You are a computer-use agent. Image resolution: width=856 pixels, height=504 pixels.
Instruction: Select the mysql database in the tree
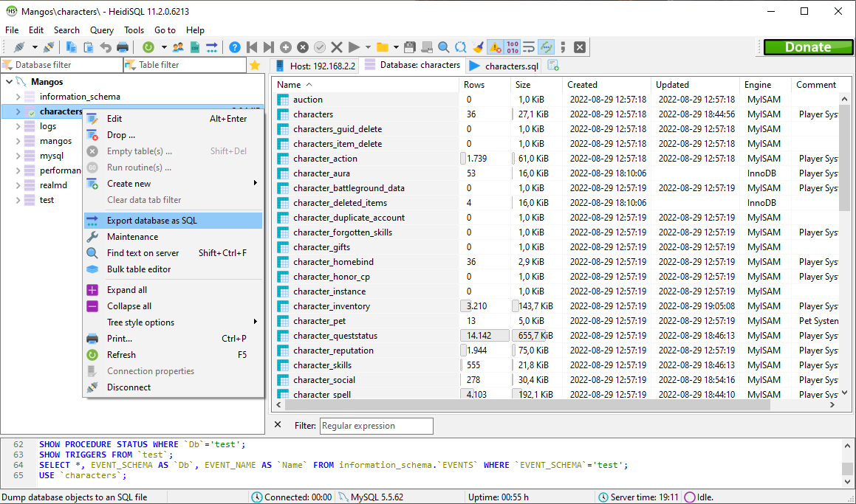click(x=52, y=156)
